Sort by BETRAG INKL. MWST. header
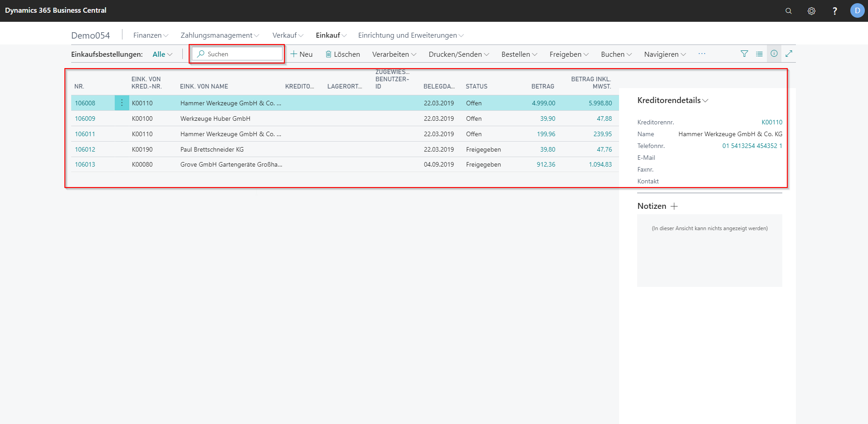This screenshot has height=424, width=868. click(x=591, y=83)
